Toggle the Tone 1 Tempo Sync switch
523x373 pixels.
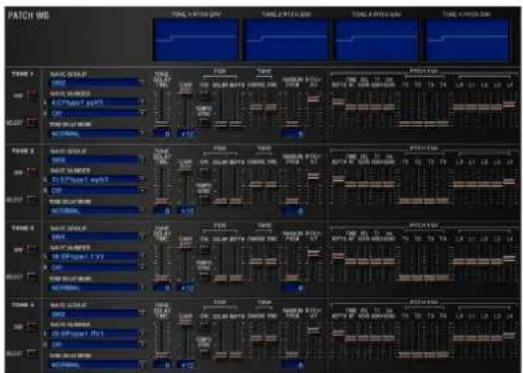204,121
